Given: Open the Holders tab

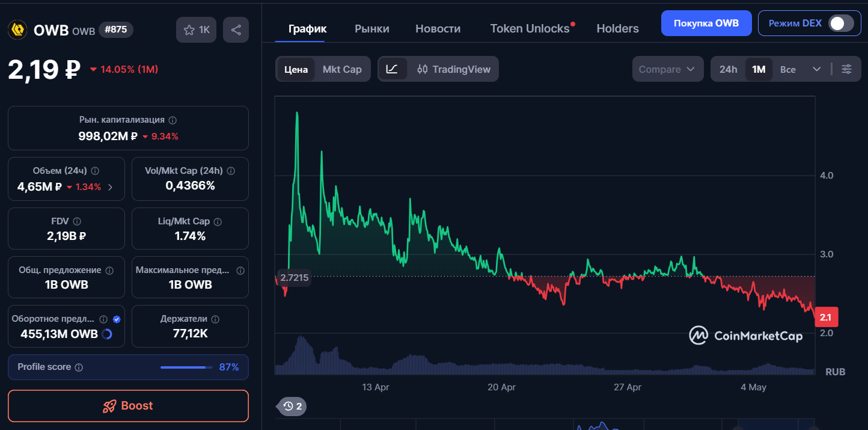Looking at the screenshot, I should pos(617,28).
